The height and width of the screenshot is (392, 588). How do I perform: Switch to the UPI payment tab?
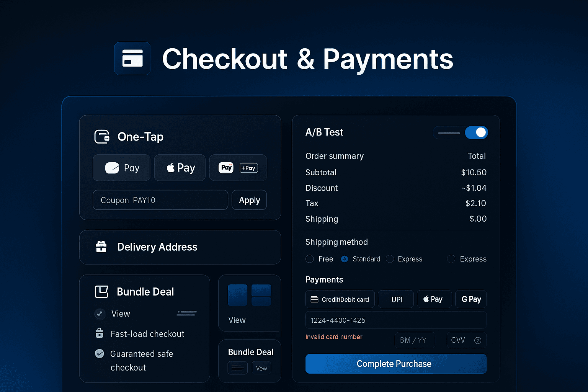(x=396, y=299)
